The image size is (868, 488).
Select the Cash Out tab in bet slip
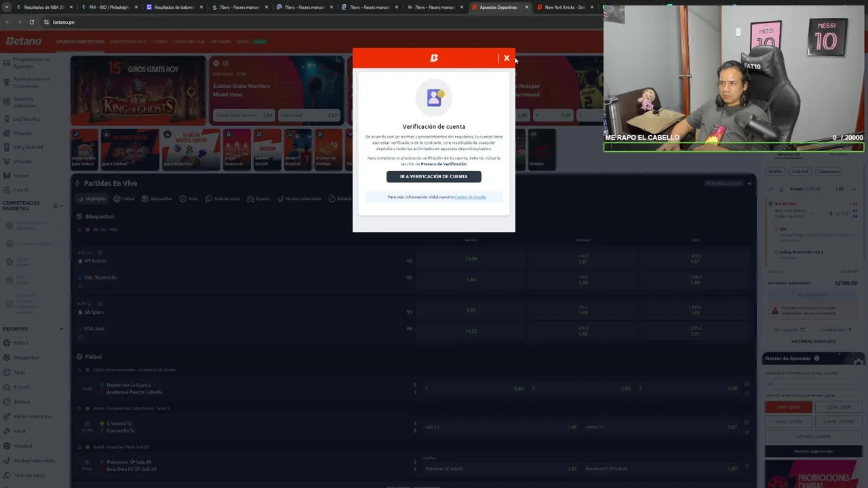click(x=800, y=171)
